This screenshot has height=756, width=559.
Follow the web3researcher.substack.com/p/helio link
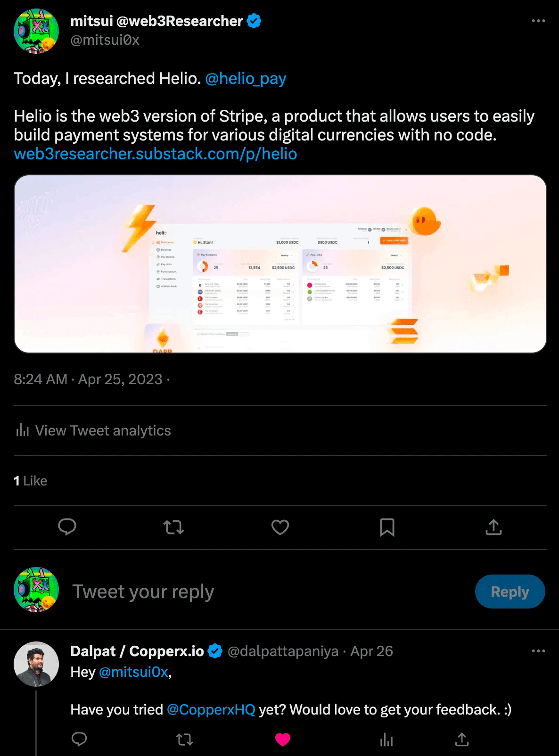pos(156,154)
